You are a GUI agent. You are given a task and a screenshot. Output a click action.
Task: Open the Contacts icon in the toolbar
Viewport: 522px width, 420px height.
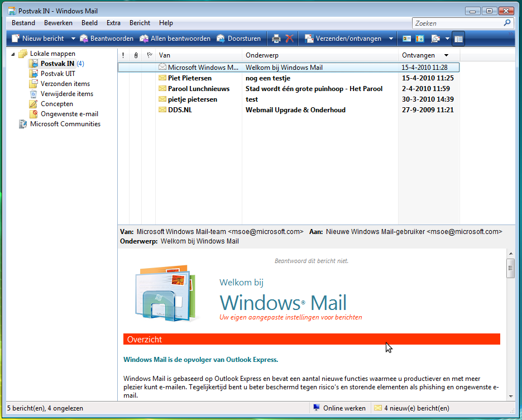(x=406, y=39)
